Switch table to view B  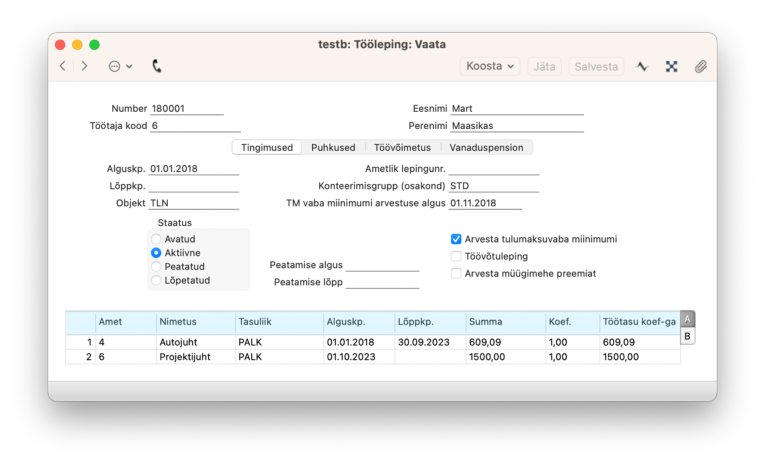687,336
